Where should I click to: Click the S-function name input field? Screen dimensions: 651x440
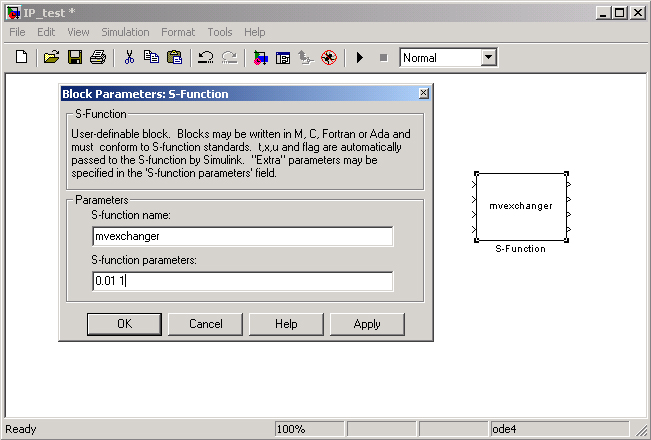(242, 237)
